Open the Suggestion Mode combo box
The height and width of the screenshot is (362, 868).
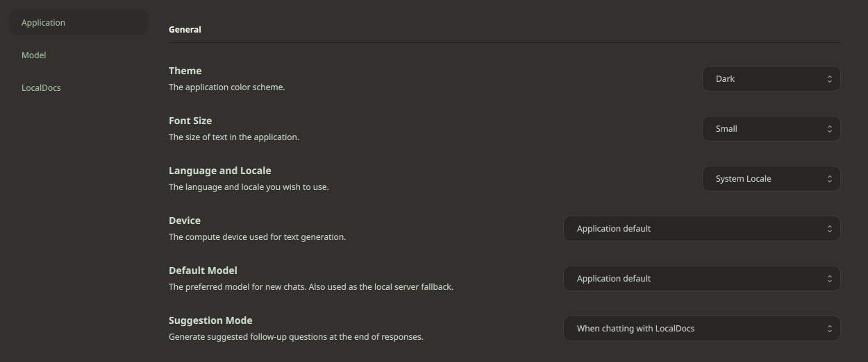click(702, 329)
